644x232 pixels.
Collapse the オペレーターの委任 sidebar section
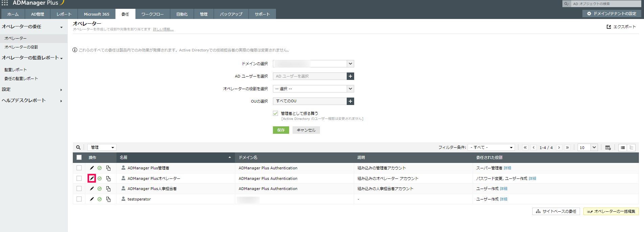(x=61, y=27)
